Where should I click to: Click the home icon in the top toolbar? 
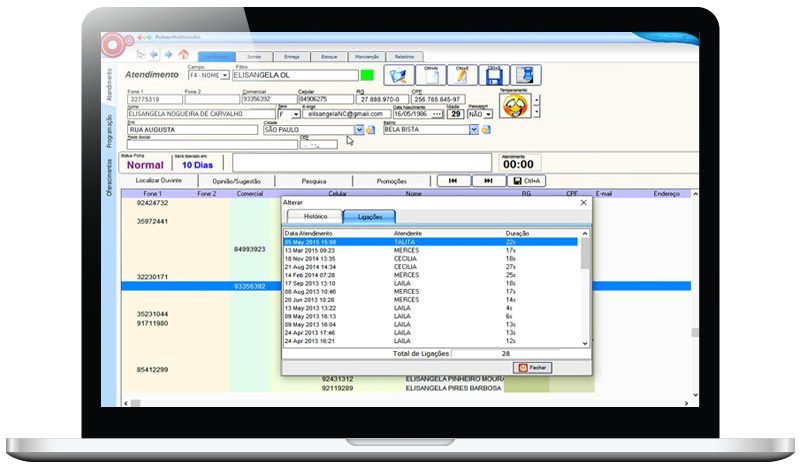pos(183,54)
